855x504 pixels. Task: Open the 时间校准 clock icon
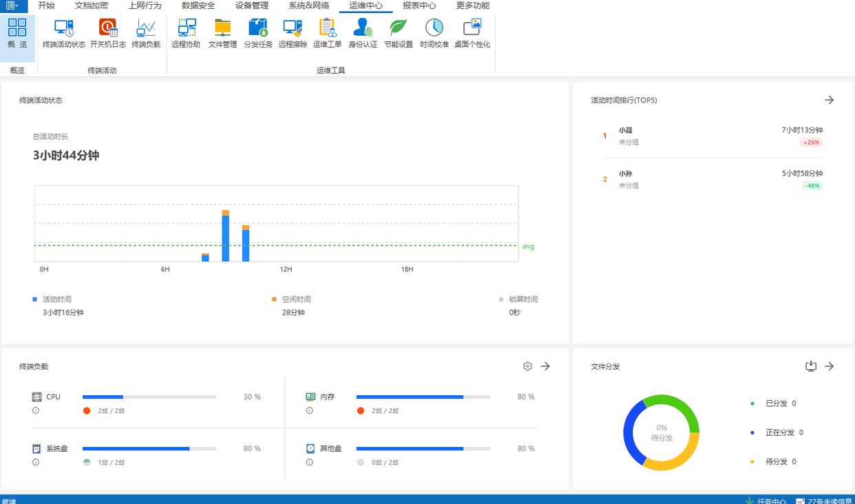[x=434, y=33]
